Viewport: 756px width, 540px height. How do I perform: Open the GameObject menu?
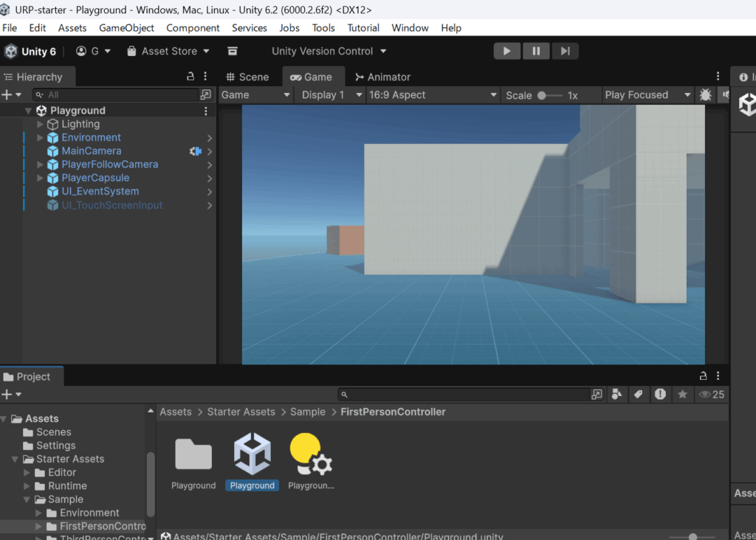[x=126, y=28]
